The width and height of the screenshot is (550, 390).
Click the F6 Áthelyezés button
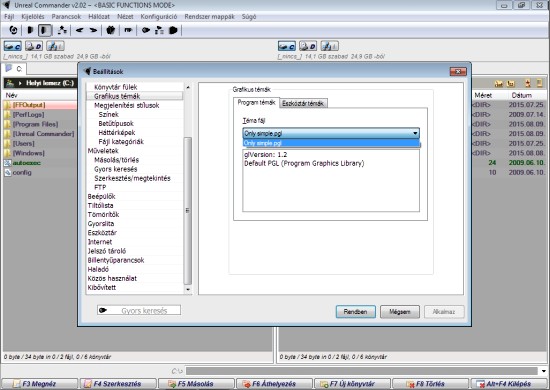(274, 384)
